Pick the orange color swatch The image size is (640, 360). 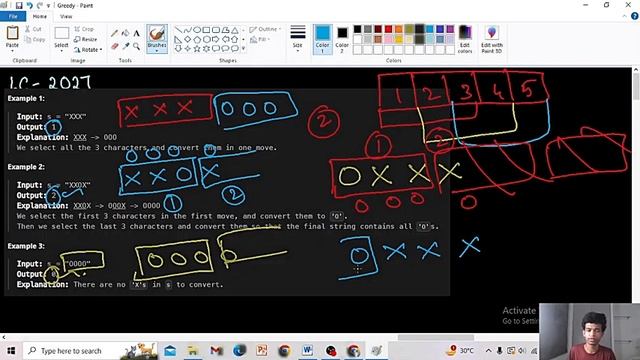coord(399,29)
